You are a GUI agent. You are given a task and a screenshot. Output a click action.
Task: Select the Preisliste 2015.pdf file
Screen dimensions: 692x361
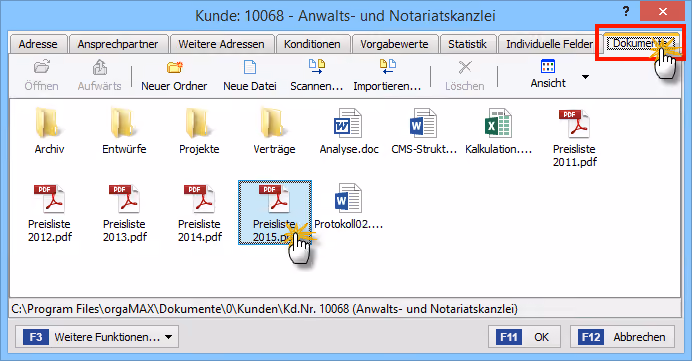coord(275,212)
